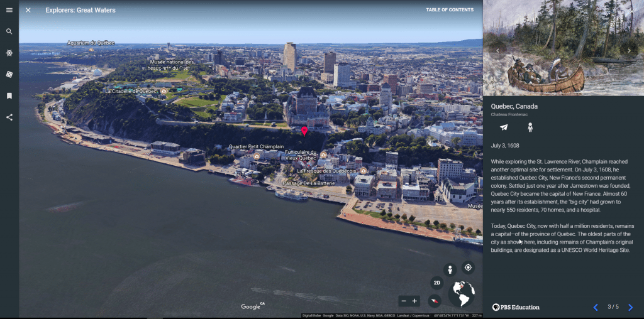Click the Share icon in sidebar

[9, 117]
